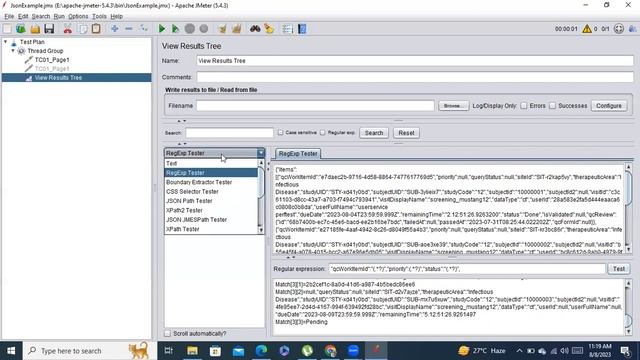
Task: Open function helper dialog icon
Action: (x=288, y=29)
